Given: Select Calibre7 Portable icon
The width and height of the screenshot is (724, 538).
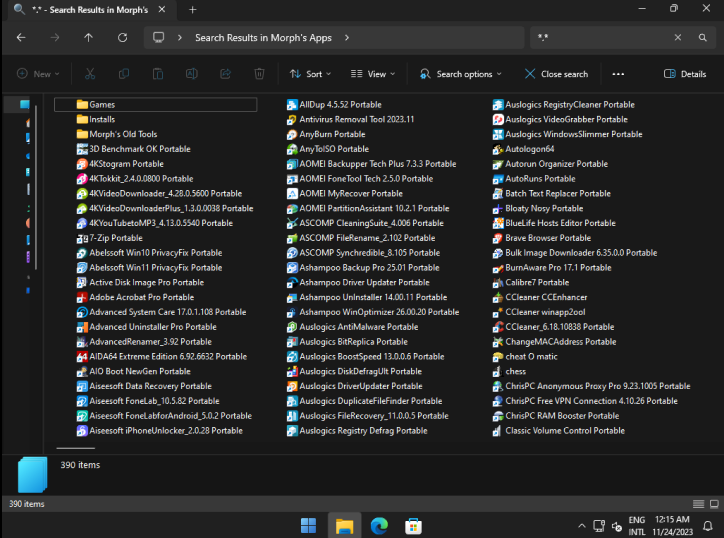Looking at the screenshot, I should coord(498,283).
